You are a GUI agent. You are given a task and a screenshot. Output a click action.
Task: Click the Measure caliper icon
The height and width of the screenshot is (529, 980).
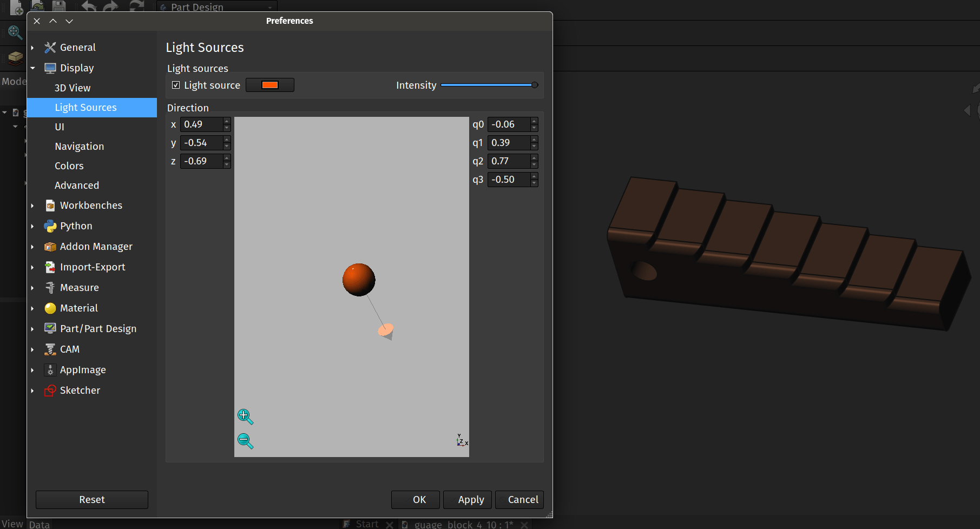(50, 288)
